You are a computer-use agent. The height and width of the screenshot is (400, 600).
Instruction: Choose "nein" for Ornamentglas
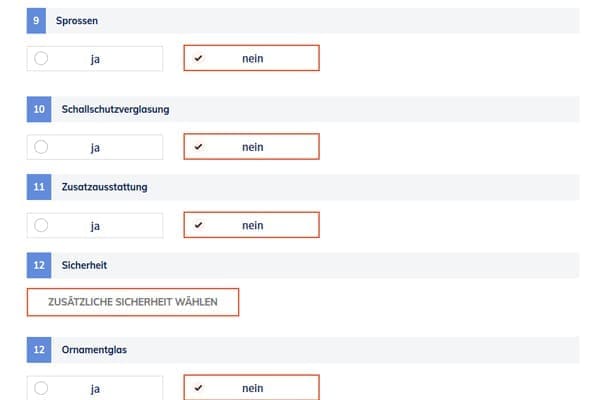pos(251,388)
